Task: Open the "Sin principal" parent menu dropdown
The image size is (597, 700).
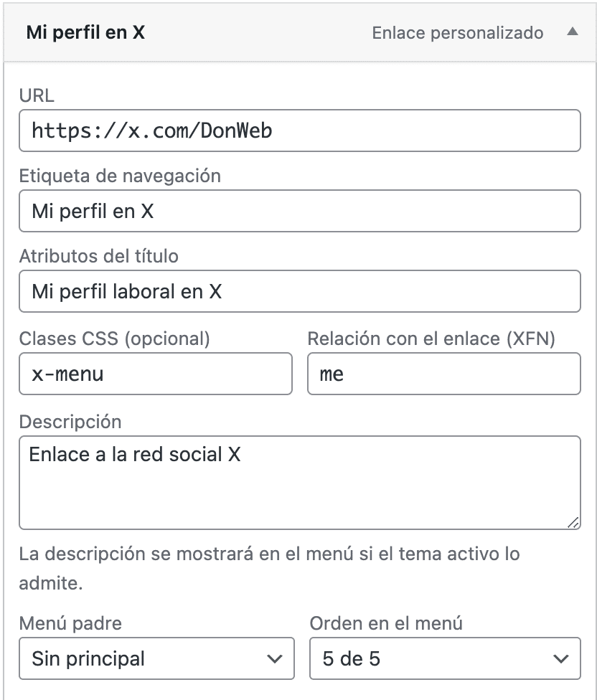Action: pos(156,658)
